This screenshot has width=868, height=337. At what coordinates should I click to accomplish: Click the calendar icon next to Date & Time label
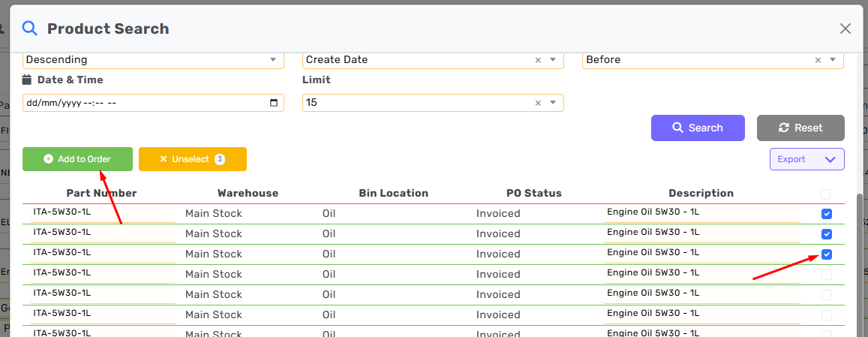27,80
